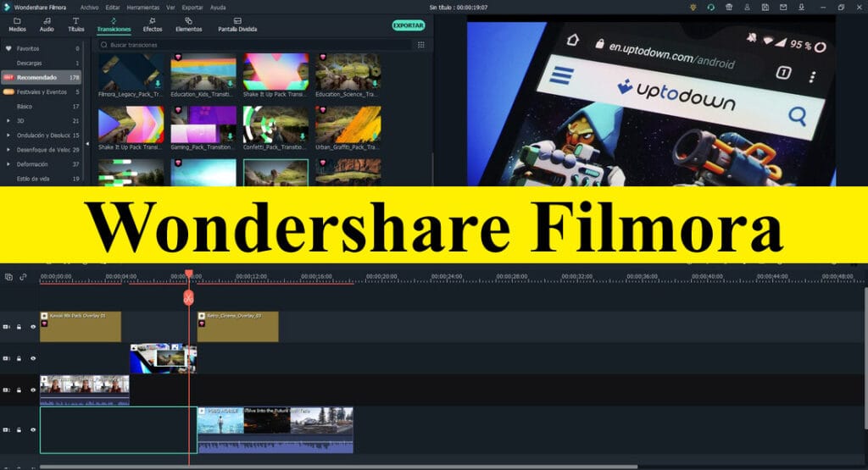Open the Herramientas menu
This screenshot has width=868, height=470.
pyautogui.click(x=142, y=7)
